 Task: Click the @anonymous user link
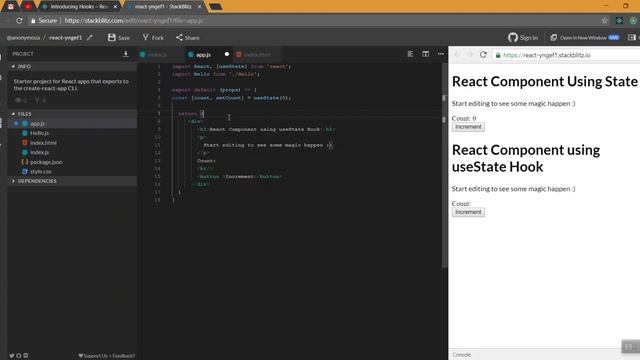click(x=23, y=38)
